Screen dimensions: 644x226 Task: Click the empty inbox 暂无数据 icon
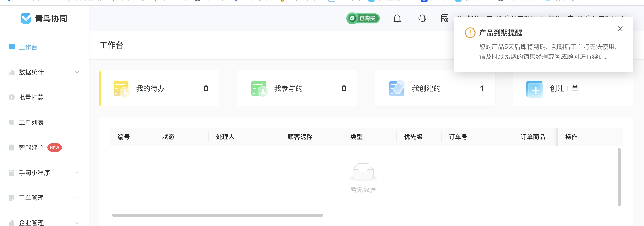point(363,172)
